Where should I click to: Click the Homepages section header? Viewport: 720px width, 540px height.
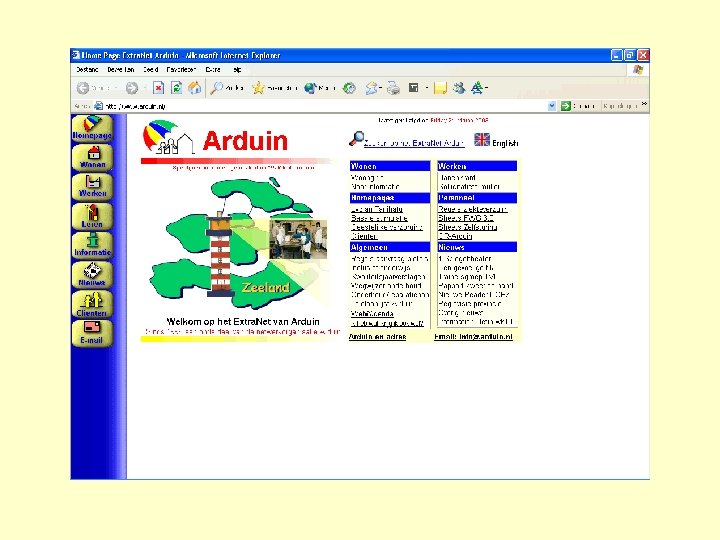coord(390,198)
